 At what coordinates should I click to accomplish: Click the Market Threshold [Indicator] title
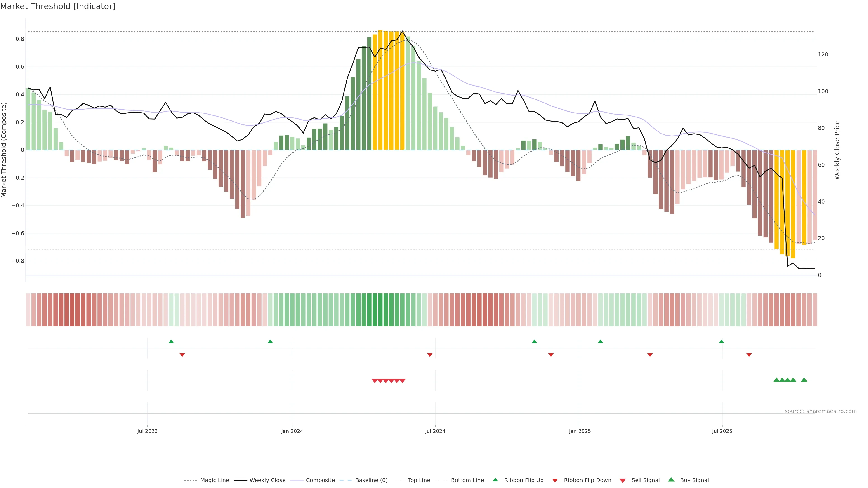[x=58, y=6]
